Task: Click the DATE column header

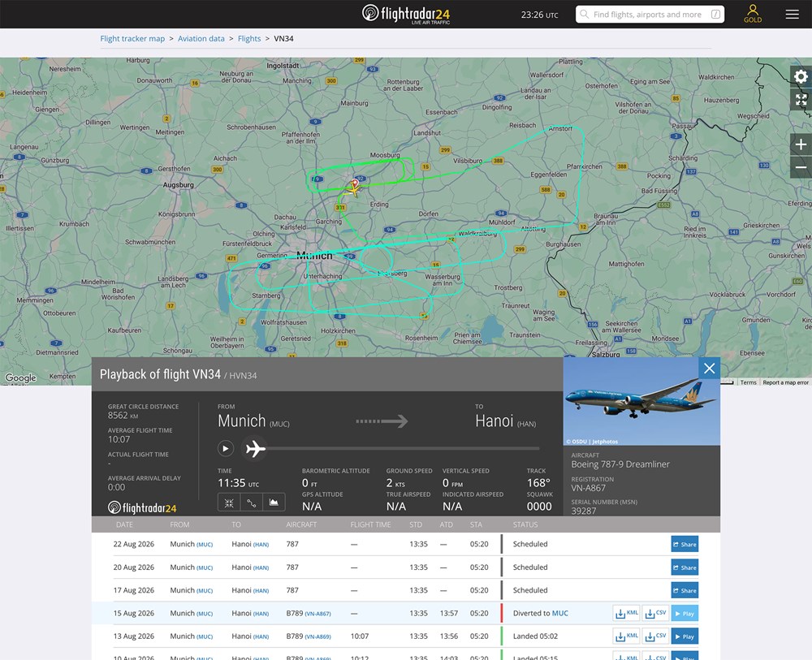Action: pos(124,524)
